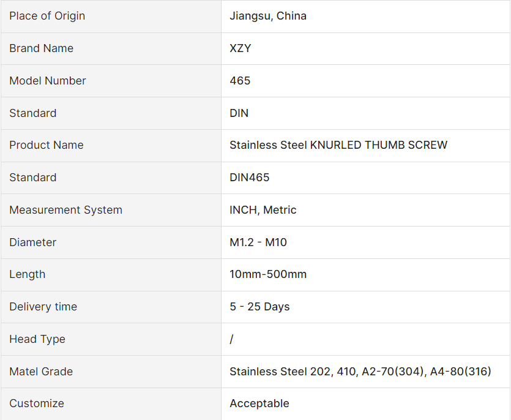Click the "Brand Name" row label

(x=41, y=48)
